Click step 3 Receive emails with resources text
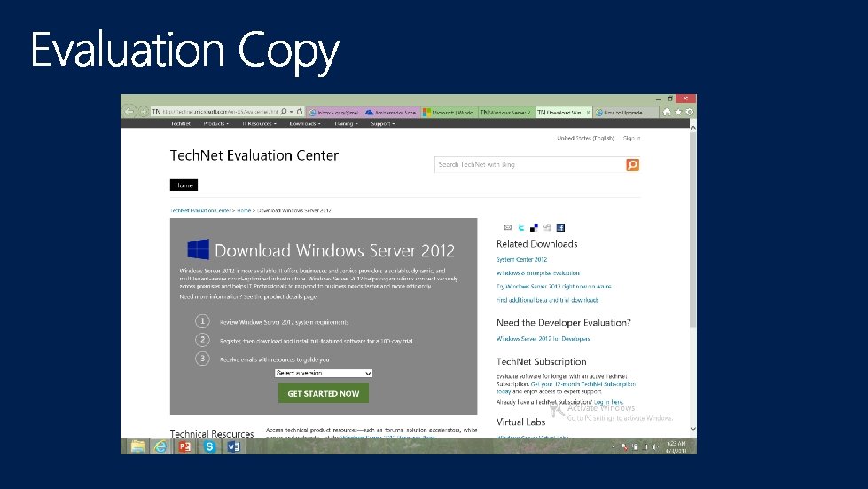The height and width of the screenshot is (489, 868). tap(275, 359)
